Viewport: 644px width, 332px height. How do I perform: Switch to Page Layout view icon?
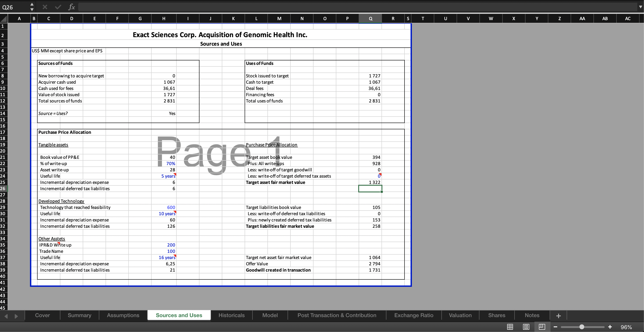[526, 327]
